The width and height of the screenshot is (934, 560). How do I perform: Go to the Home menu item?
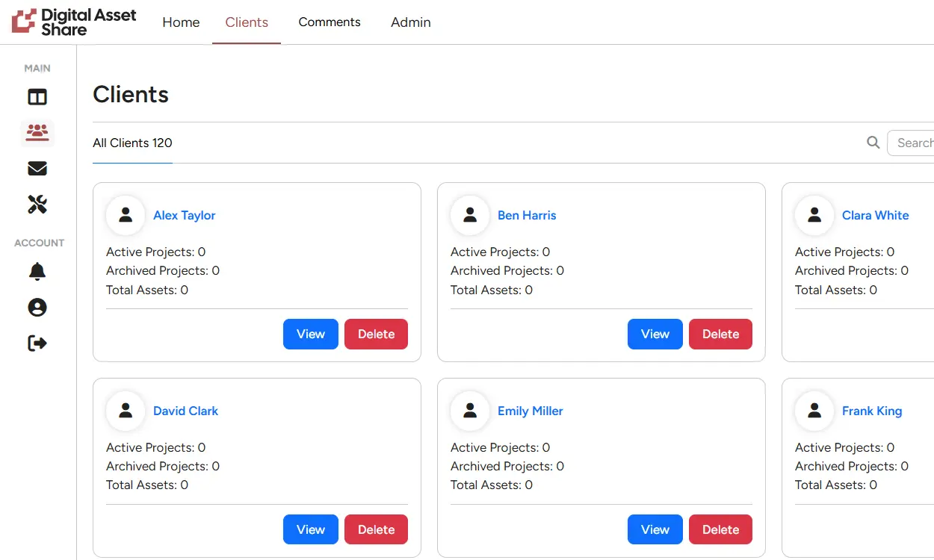(181, 22)
